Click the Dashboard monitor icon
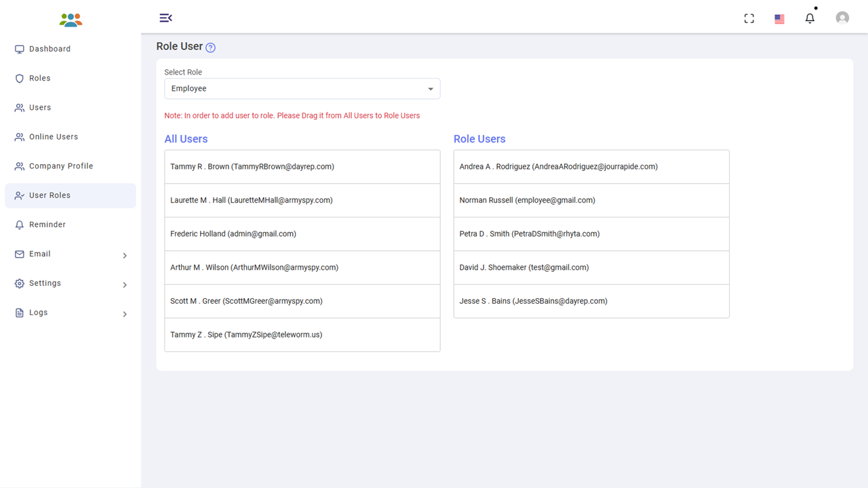The image size is (868, 488). click(x=20, y=49)
